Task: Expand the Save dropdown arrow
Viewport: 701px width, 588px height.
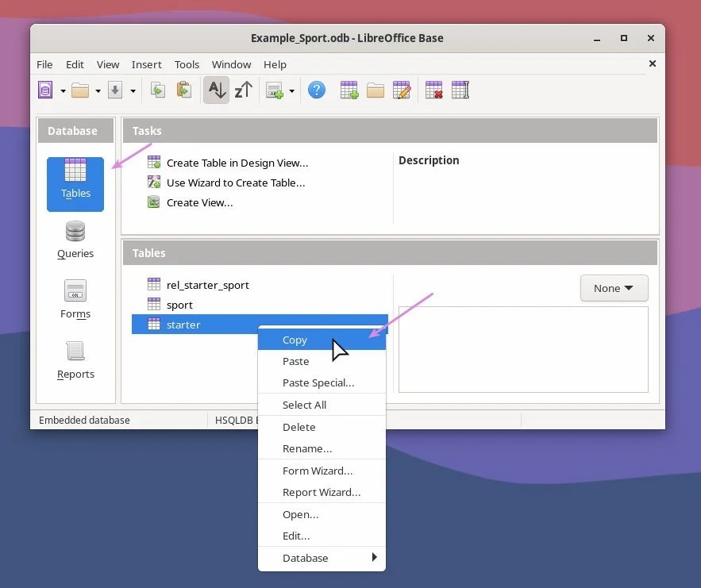Action: 133,91
